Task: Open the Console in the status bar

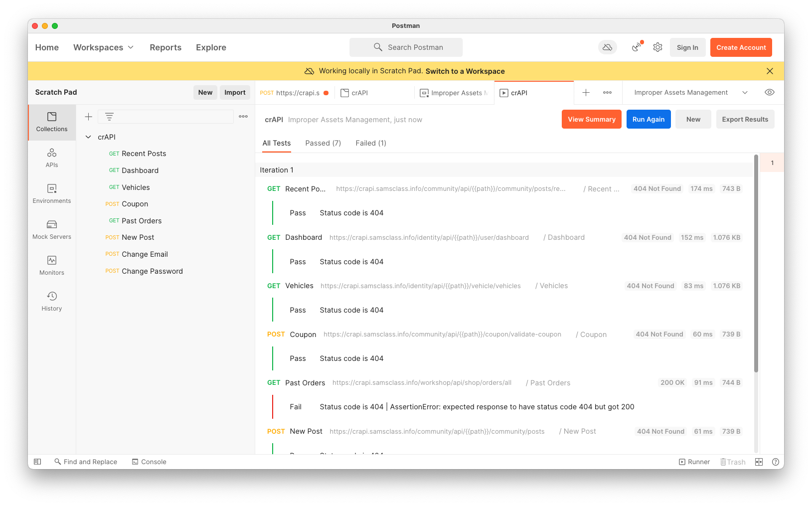Action: click(x=149, y=462)
